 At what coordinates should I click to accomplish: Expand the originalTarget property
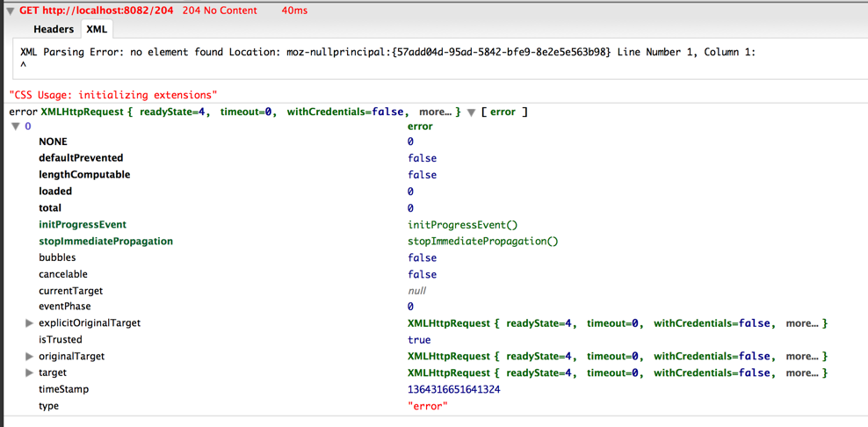pyautogui.click(x=30, y=357)
